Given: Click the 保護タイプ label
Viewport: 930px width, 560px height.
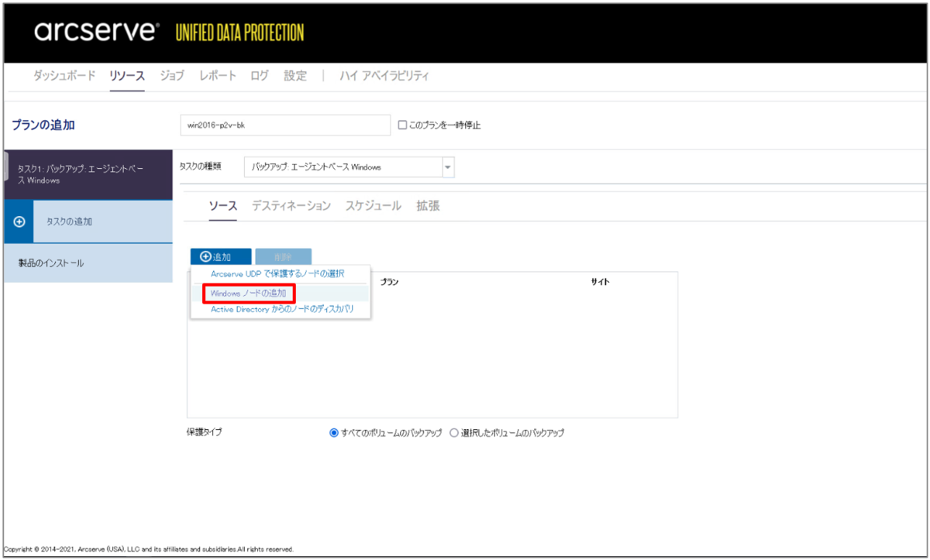Looking at the screenshot, I should click(x=204, y=432).
